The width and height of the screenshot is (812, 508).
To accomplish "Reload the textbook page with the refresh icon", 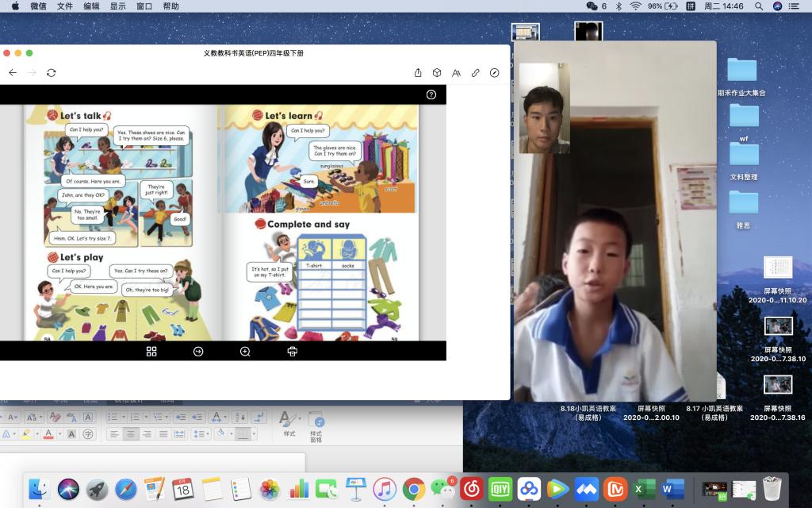I will tap(52, 72).
